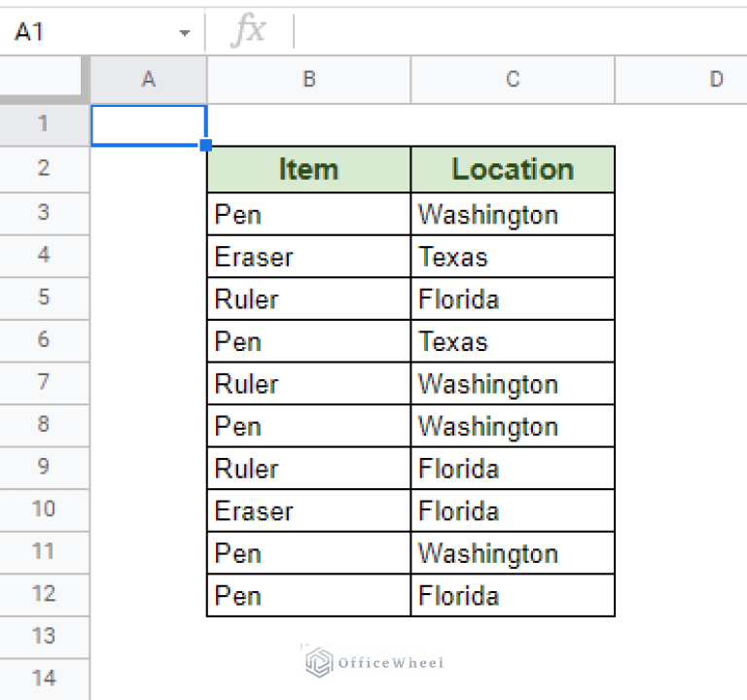Select Ruler cell in row 5
747x700 pixels.
point(308,299)
